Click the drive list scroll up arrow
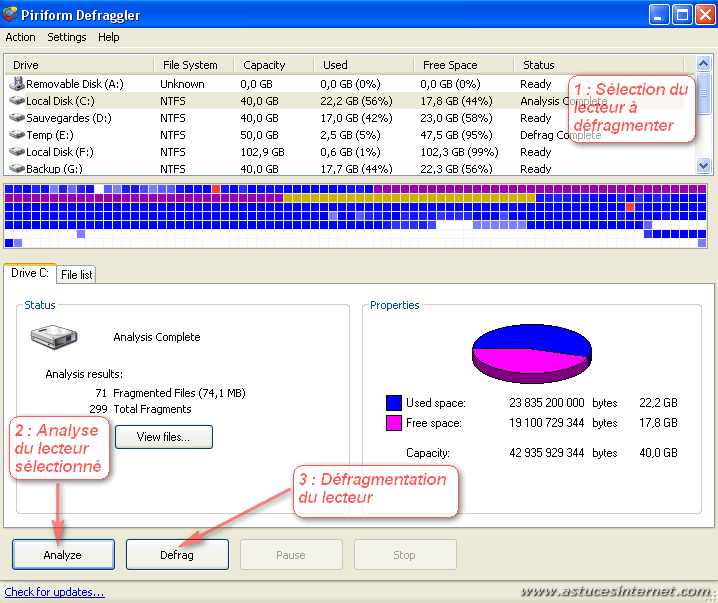The height and width of the screenshot is (603, 718). pyautogui.click(x=703, y=63)
